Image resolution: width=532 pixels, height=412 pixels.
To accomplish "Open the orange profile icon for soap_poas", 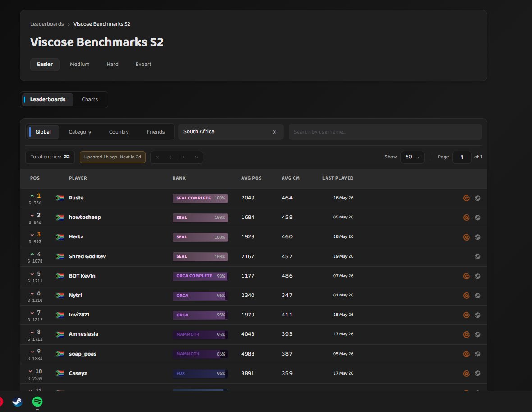I will pos(467,354).
